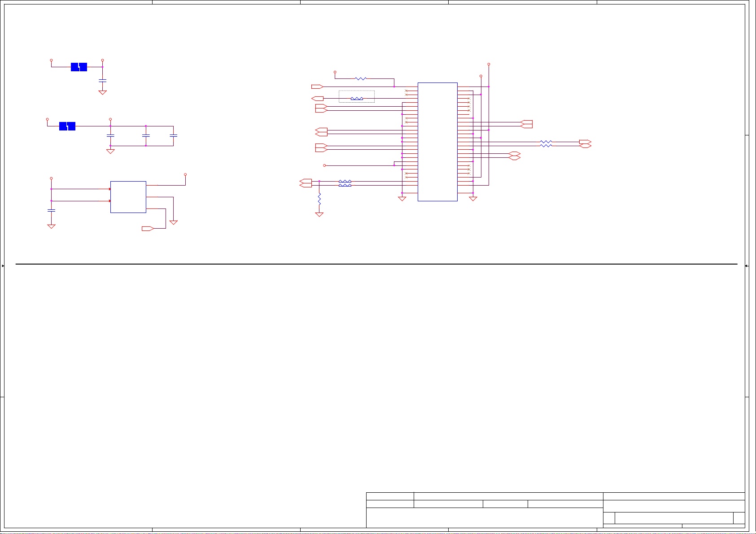Select the large multi-pin IC symbol
The width and height of the screenshot is (756, 534).
[437, 142]
